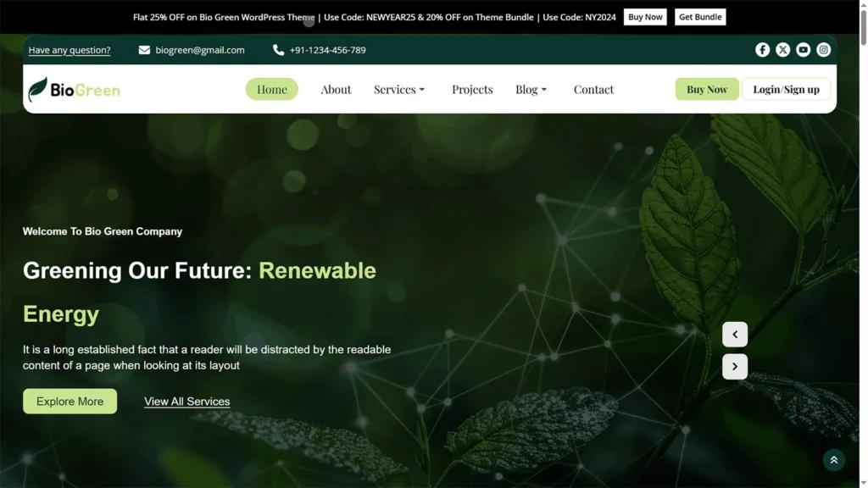The height and width of the screenshot is (488, 868).
Task: Expand the Services dropdown menu
Action: click(x=399, y=89)
